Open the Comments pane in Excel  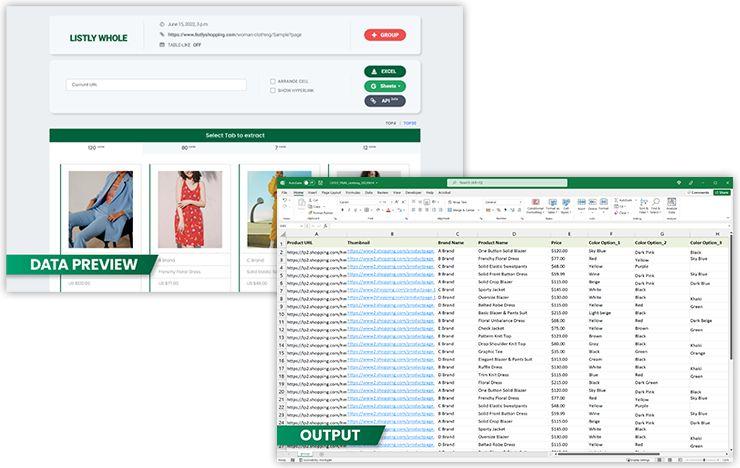click(698, 192)
